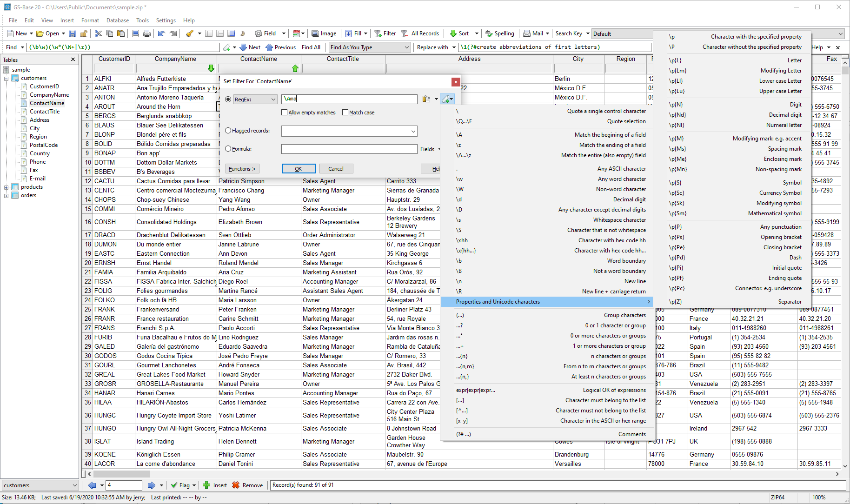The width and height of the screenshot is (850, 504).
Task: Click the highlighter brush icon
Action: [x=189, y=33]
